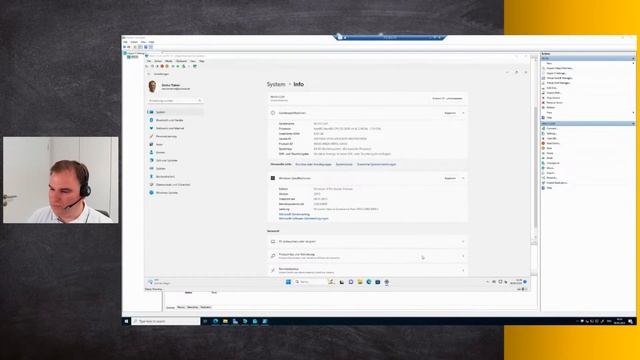This screenshot has width=640, height=360.
Task: Click Refresh in Hyper-V Actions pane
Action: pos(551,108)
